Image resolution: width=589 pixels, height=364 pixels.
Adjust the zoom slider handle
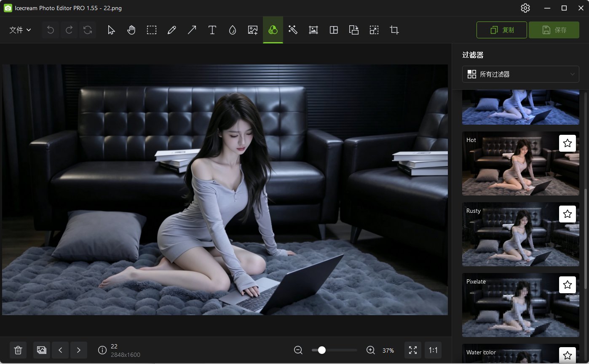[322, 350]
